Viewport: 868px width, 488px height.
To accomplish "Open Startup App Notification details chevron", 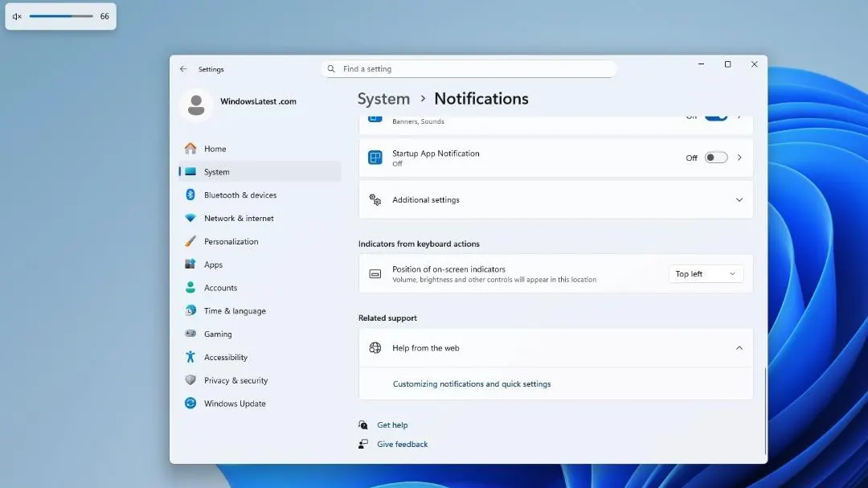I will click(x=739, y=158).
